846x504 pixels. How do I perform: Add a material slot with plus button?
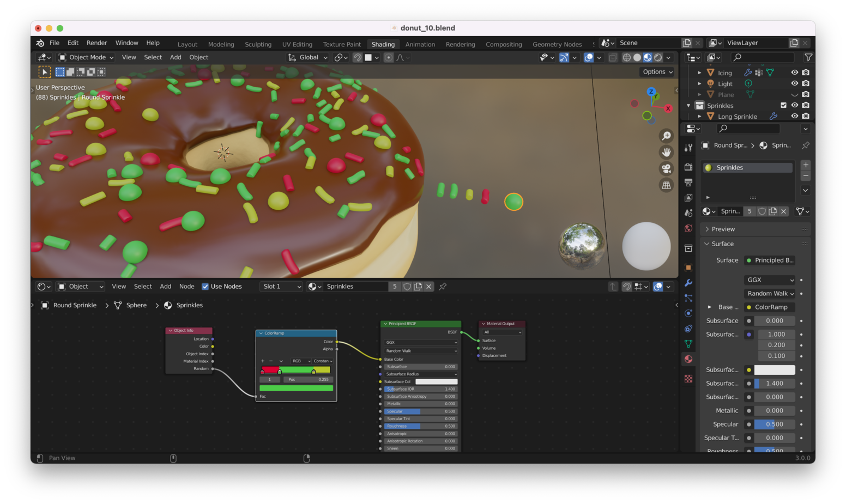click(x=806, y=165)
